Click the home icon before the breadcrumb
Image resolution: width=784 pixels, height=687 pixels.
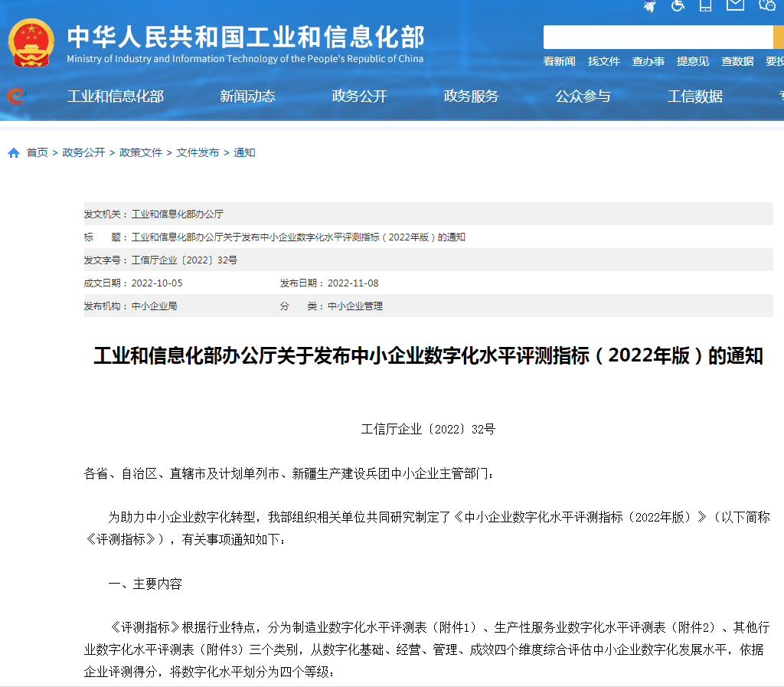[13, 152]
